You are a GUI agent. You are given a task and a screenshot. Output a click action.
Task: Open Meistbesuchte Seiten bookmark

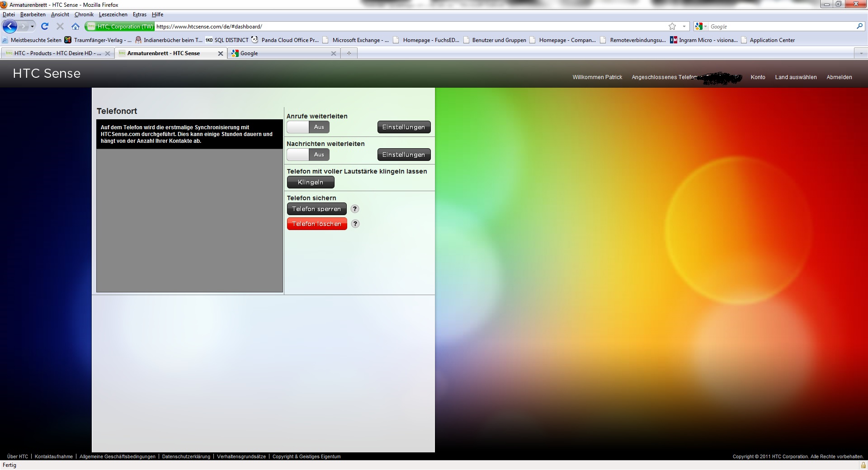32,40
